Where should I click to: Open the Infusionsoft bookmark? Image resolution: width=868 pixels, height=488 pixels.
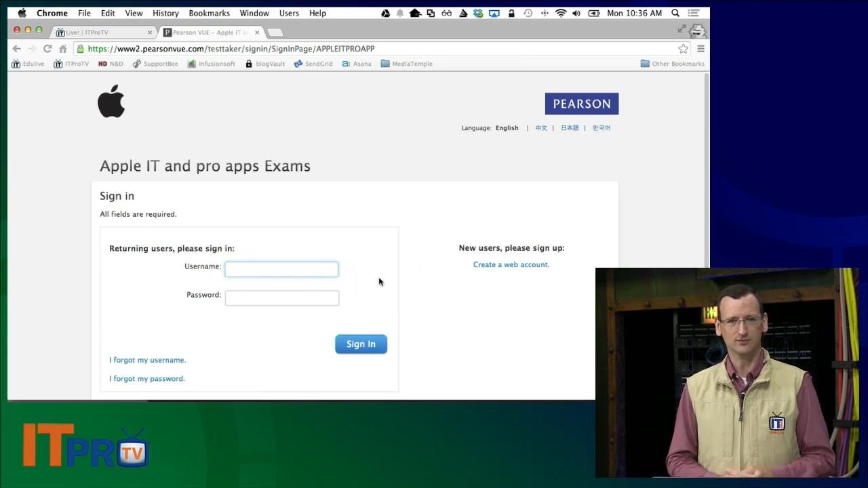[212, 64]
